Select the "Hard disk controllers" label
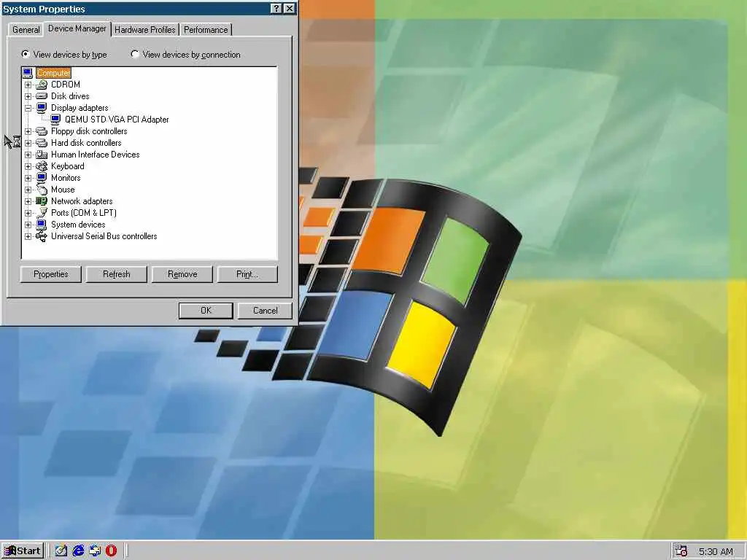 coord(86,143)
